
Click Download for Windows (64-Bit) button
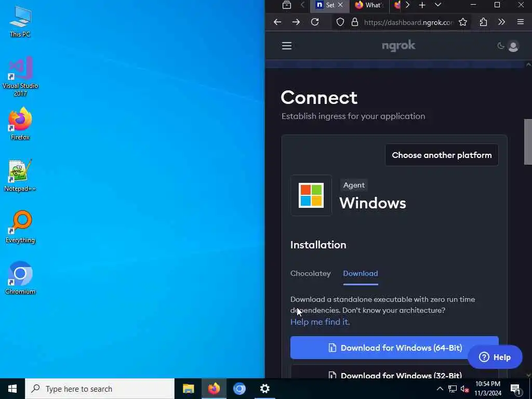(394, 348)
